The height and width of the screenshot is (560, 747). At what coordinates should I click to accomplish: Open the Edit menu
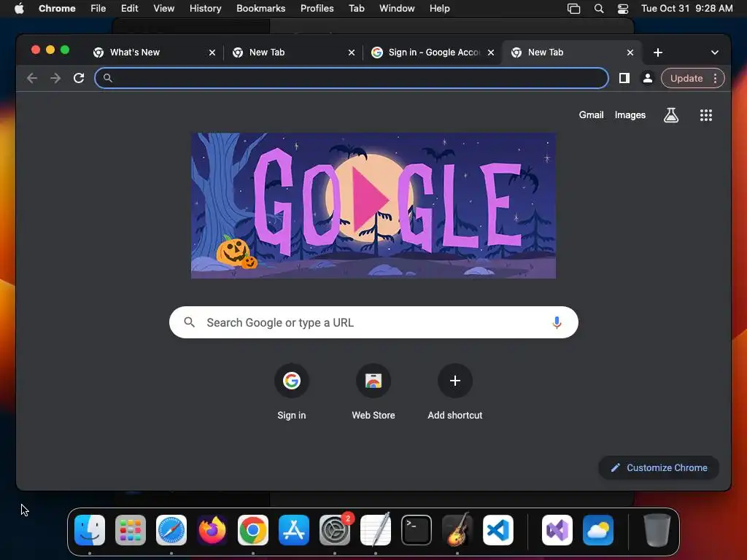point(129,9)
